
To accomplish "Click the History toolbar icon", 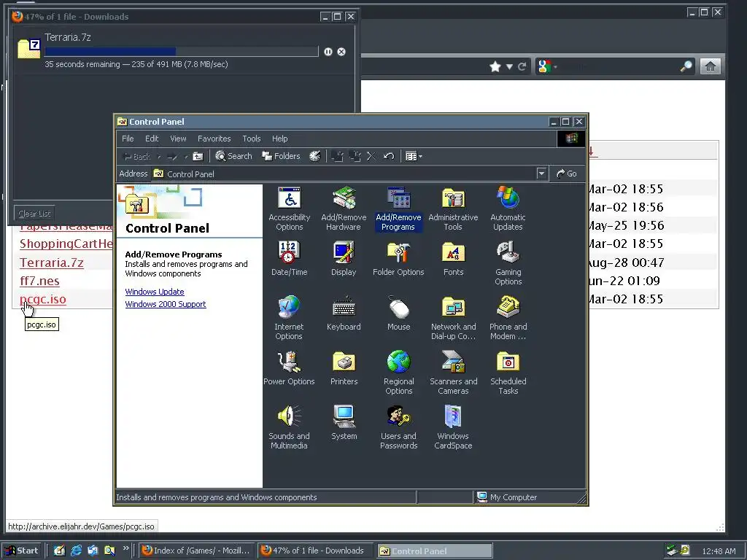I will [x=315, y=156].
